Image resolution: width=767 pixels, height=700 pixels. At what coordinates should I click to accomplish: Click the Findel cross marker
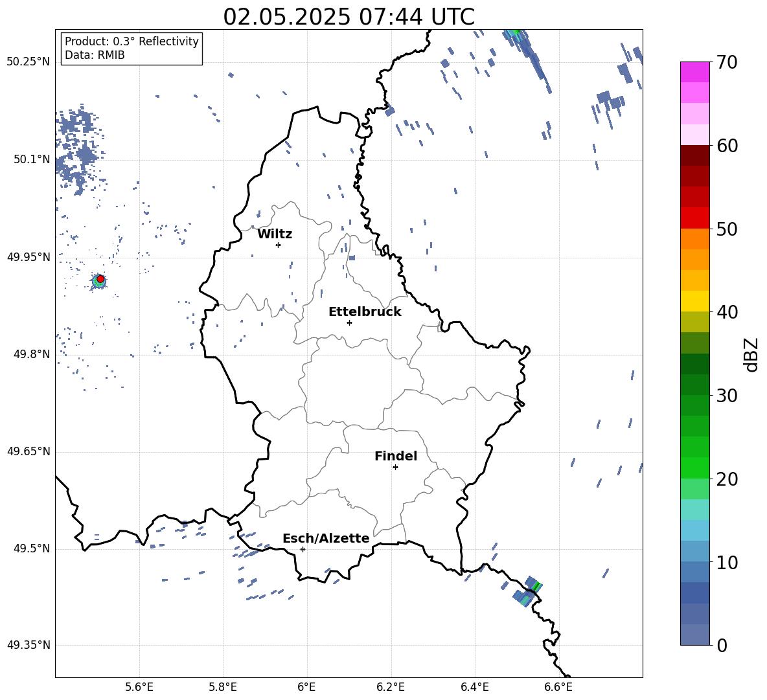coord(395,468)
